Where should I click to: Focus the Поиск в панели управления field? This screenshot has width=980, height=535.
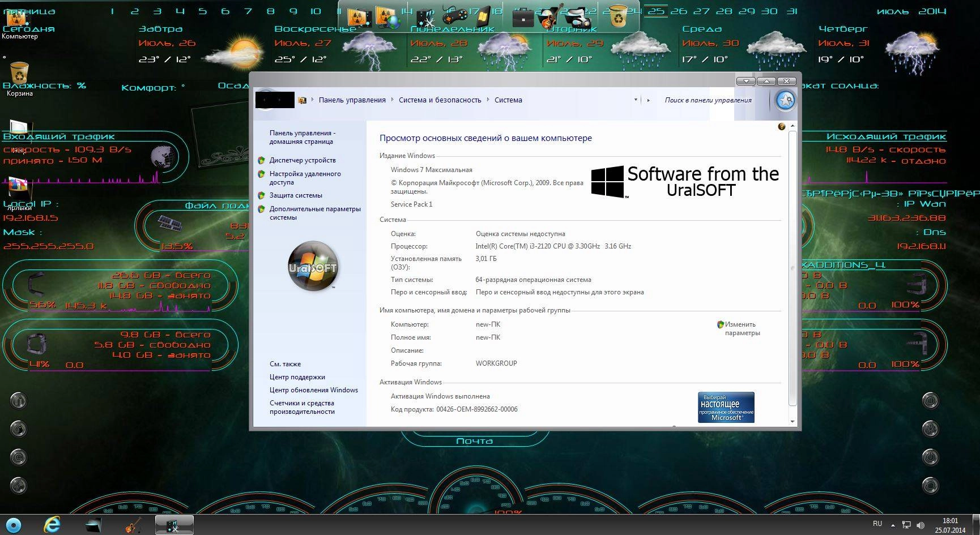(708, 100)
